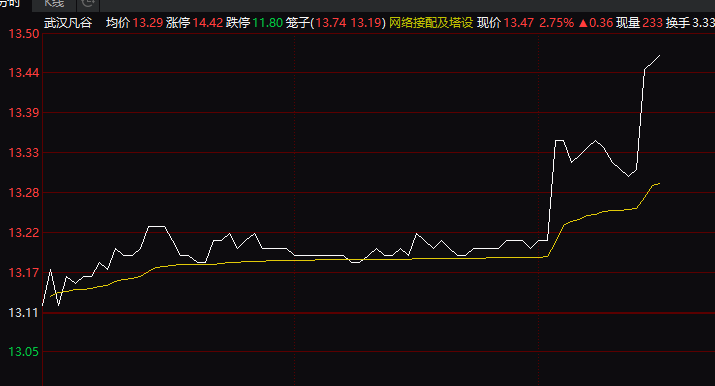This screenshot has width=715, height=386.
Task: Switch to the K线 chart tab
Action: (54, 4)
